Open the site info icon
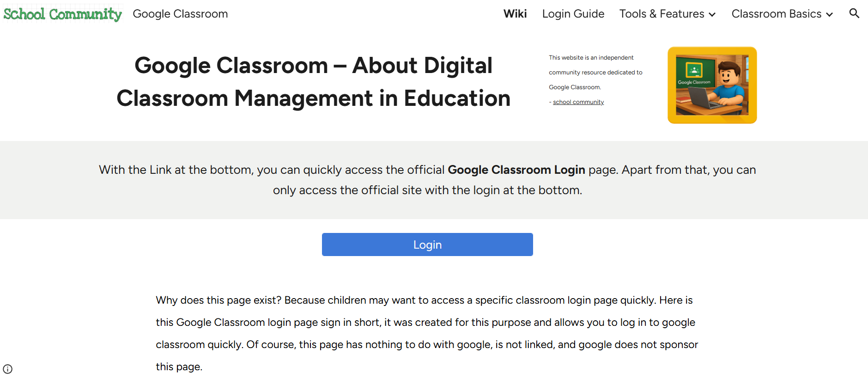868x379 pixels. click(x=8, y=369)
